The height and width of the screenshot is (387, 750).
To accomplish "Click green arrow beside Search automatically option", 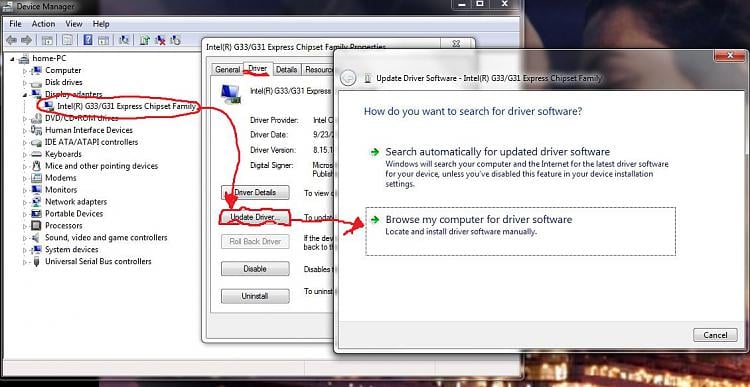I will (374, 152).
